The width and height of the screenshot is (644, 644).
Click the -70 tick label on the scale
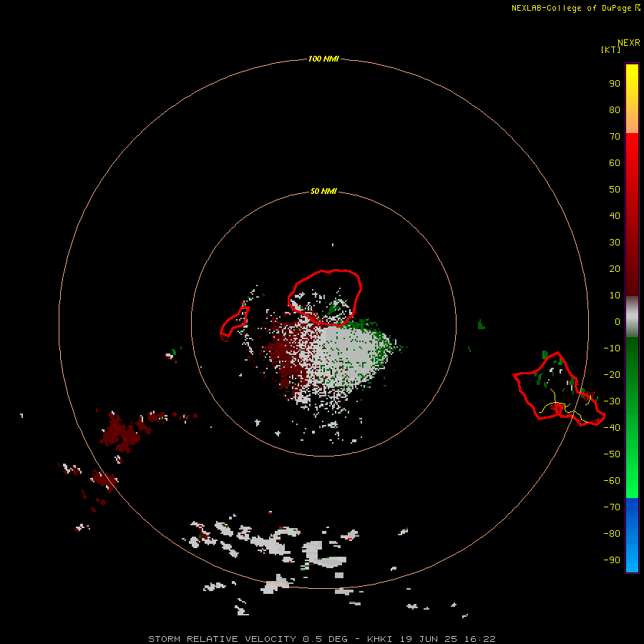click(612, 507)
